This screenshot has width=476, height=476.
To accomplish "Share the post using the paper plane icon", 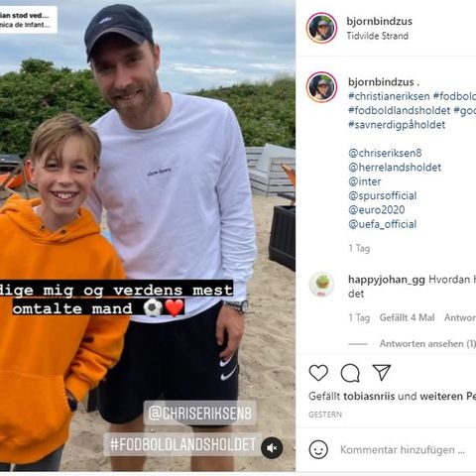I will point(382,373).
